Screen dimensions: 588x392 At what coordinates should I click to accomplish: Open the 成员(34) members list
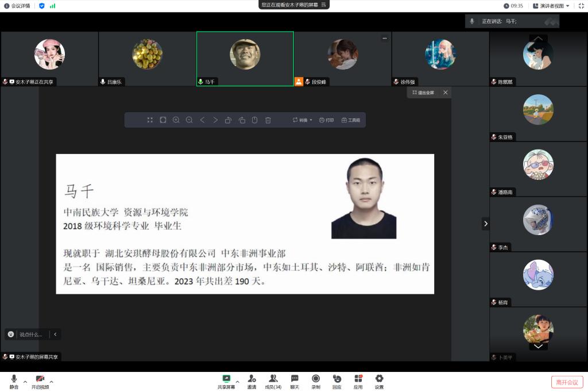273,382
